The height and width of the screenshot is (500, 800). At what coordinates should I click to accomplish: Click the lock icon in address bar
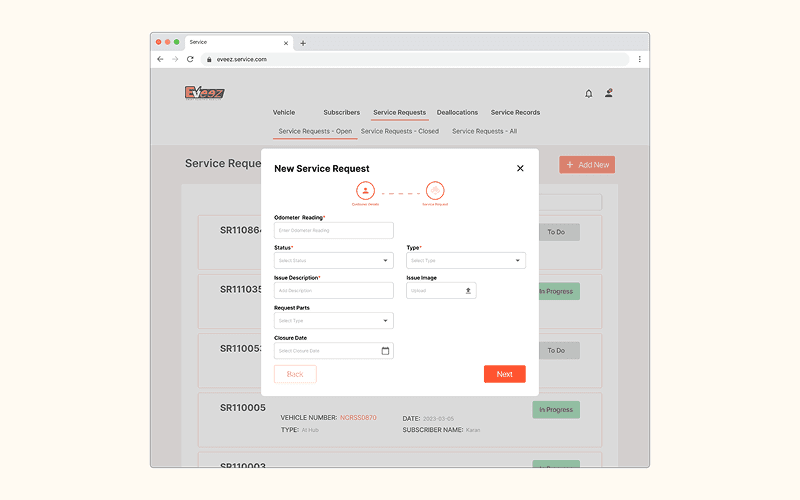pos(209,60)
